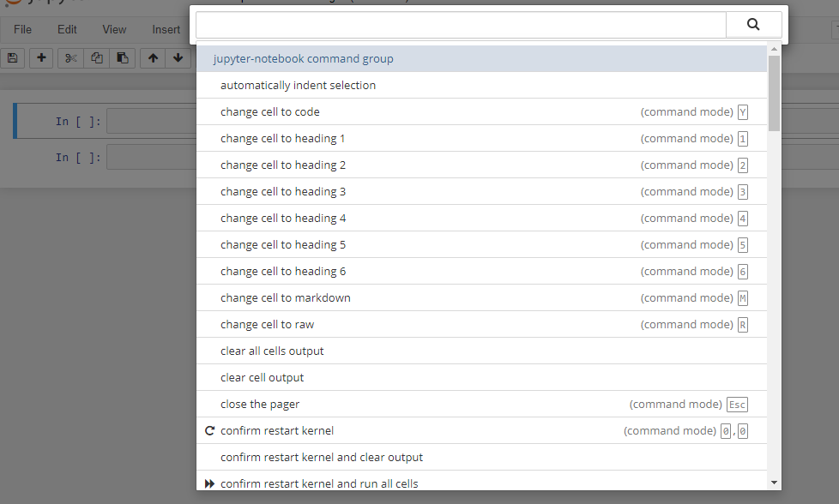Run 'clear all cells output' command
839x504 pixels.
(x=481, y=351)
